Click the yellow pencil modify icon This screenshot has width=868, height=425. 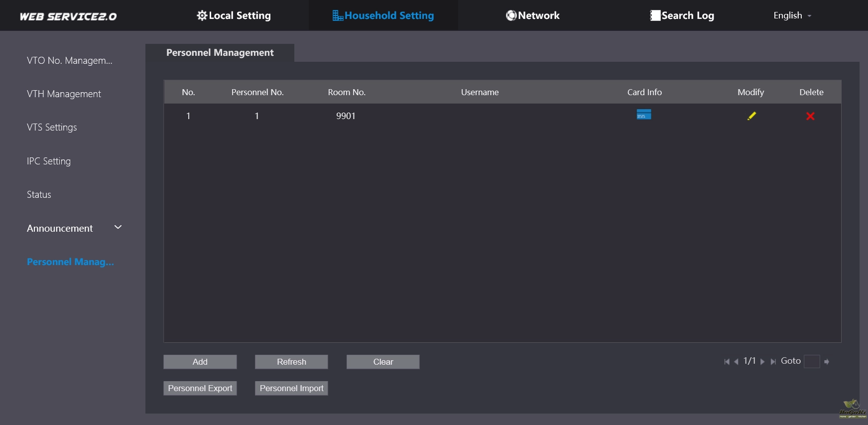coord(751,116)
